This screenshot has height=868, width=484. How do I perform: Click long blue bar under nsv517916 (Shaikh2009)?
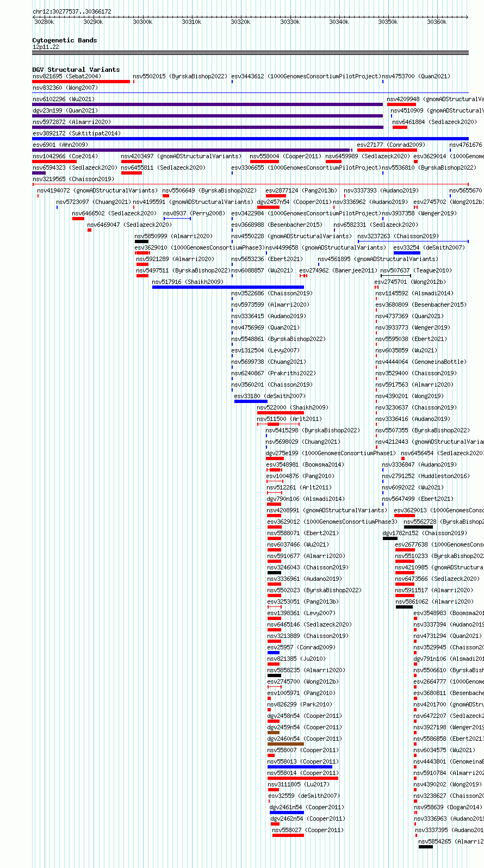228,287
